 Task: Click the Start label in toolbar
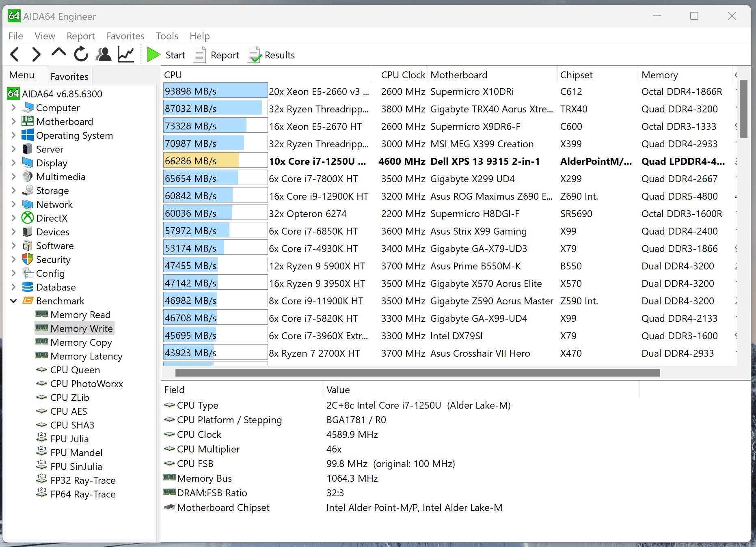point(175,55)
